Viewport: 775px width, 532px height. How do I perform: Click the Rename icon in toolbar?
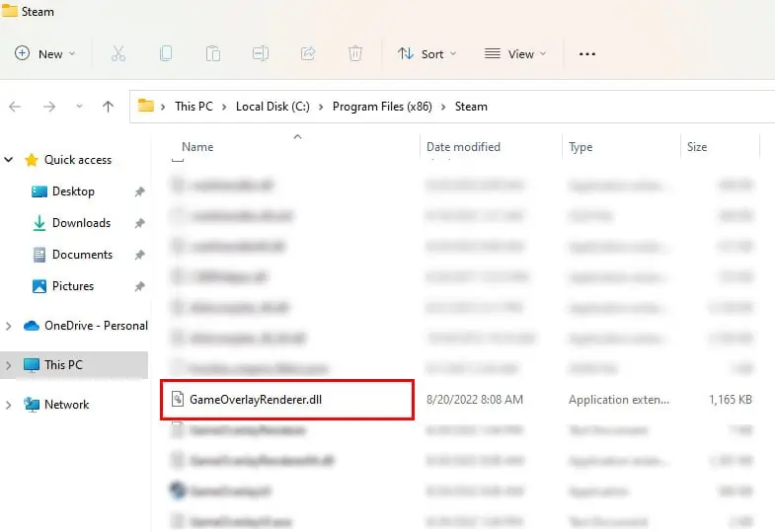pyautogui.click(x=260, y=53)
